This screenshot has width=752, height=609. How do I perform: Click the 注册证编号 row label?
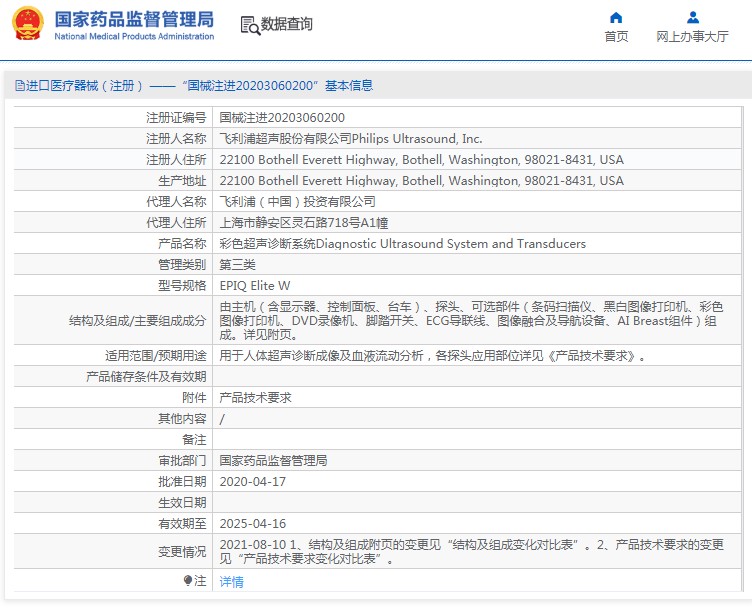[x=176, y=118]
